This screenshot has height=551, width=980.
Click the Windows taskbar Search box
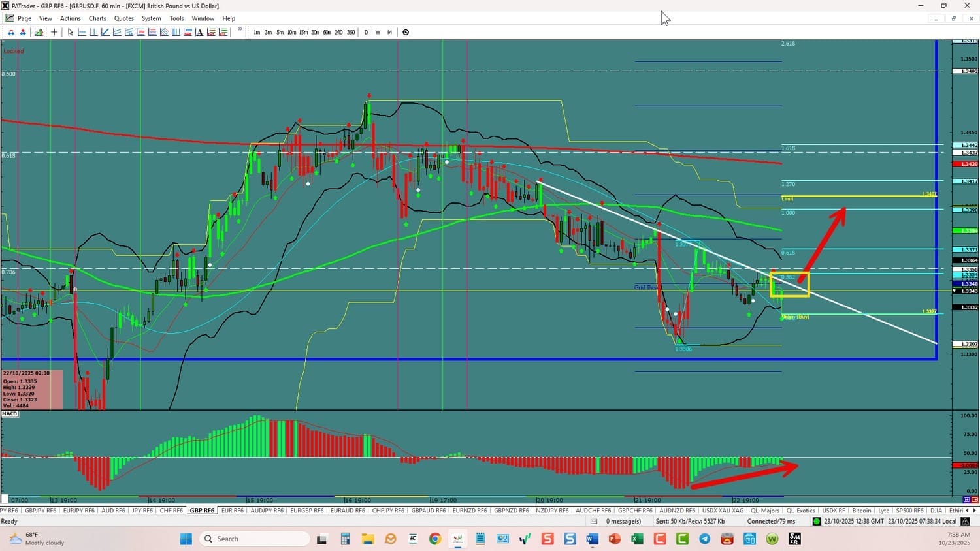click(255, 539)
